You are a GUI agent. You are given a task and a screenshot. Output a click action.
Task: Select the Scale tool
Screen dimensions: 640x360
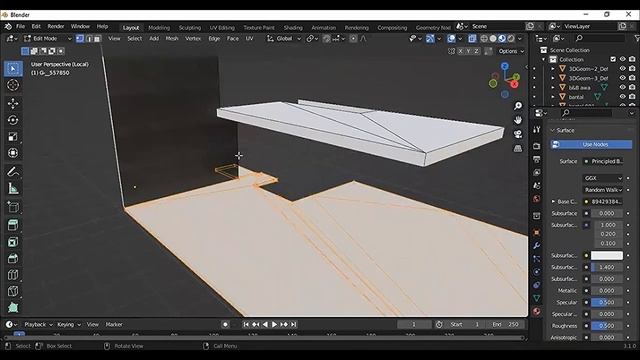[13, 136]
